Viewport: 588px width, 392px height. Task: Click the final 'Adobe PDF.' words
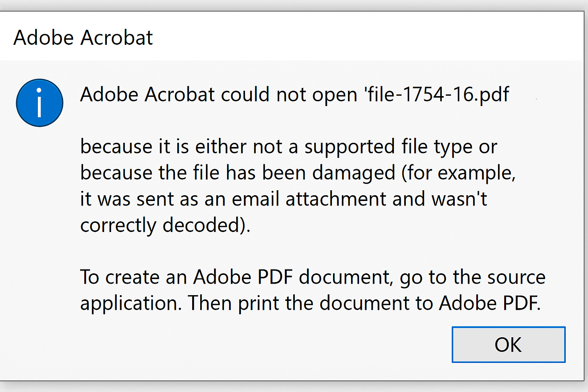coord(490,303)
